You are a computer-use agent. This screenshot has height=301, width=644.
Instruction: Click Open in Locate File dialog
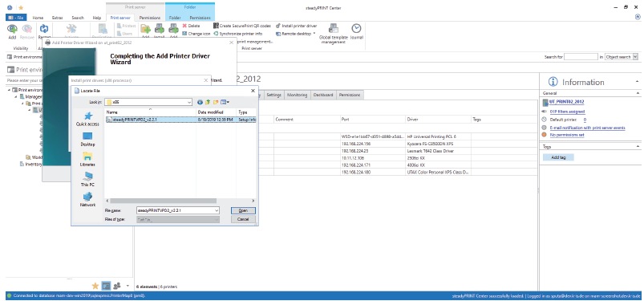click(243, 210)
